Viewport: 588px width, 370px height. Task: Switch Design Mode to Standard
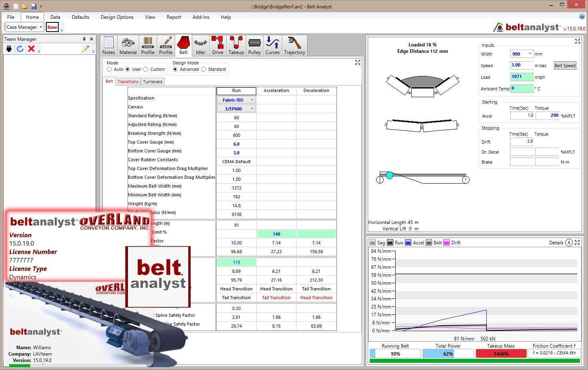[204, 69]
